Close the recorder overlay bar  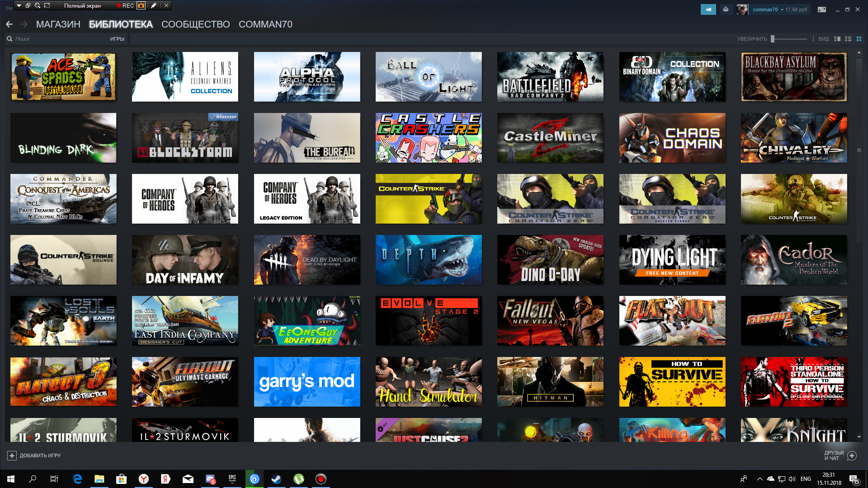pyautogui.click(x=166, y=5)
